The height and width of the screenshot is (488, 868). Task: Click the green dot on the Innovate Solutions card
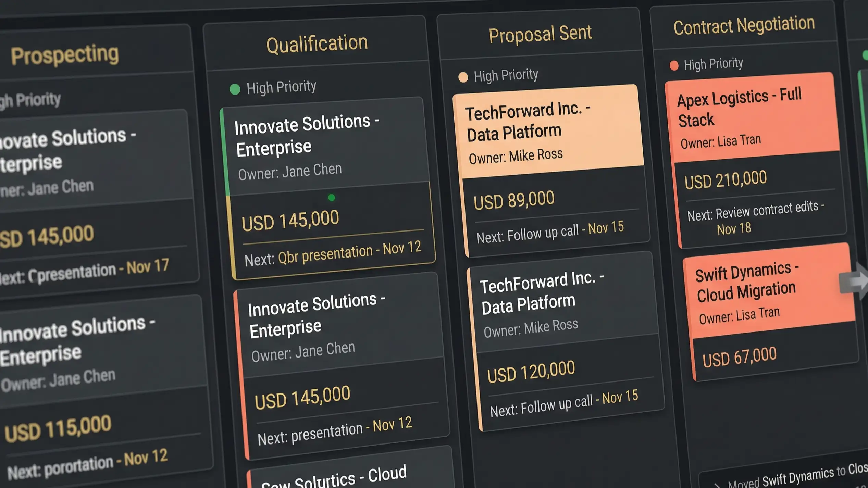(331, 197)
